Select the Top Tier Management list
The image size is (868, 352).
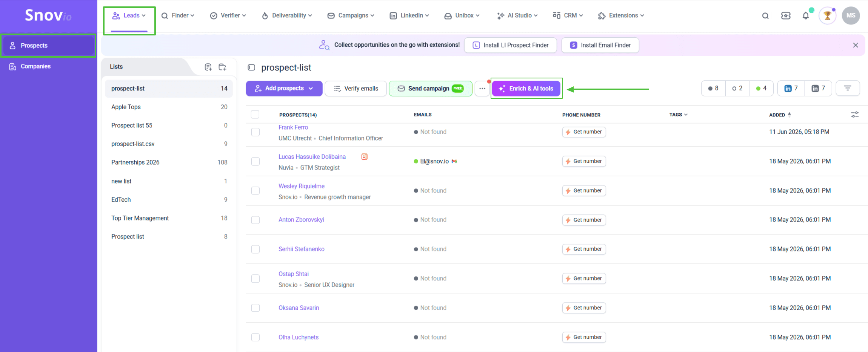tap(169, 218)
